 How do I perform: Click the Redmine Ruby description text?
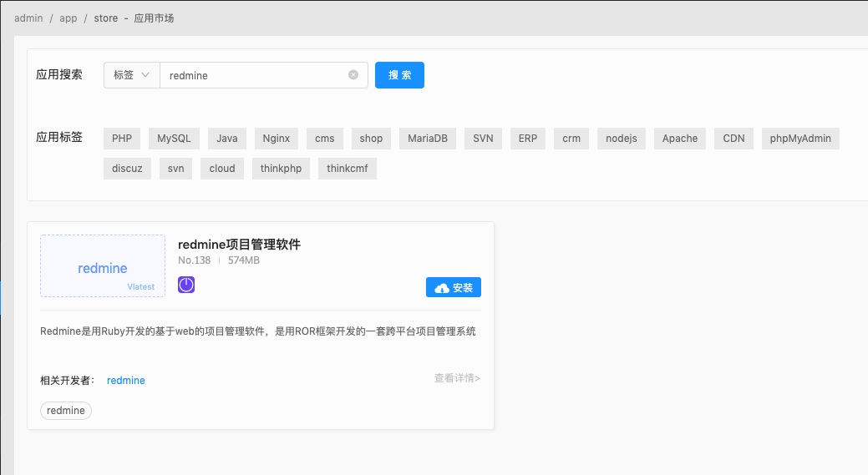click(258, 331)
